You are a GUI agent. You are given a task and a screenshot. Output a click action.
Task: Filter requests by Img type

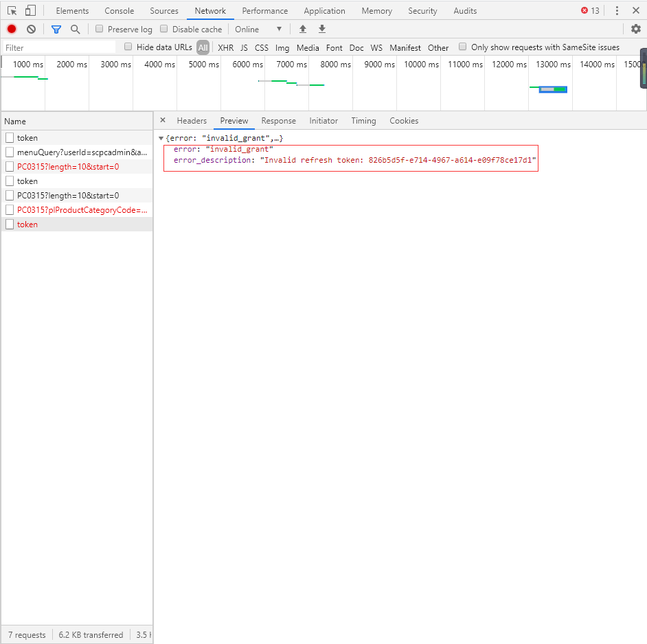click(x=282, y=47)
